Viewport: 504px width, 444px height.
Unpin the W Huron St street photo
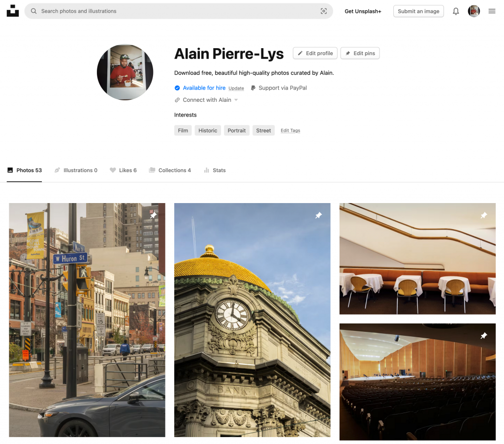point(153,215)
